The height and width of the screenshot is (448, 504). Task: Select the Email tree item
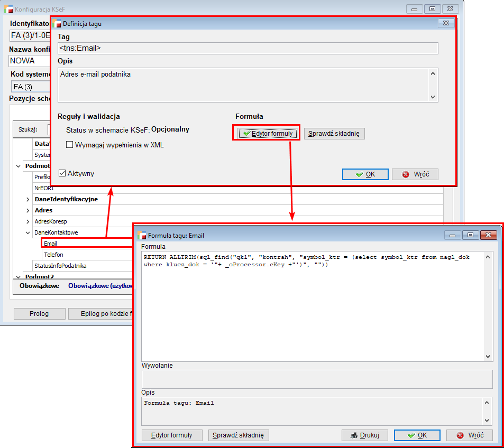coord(51,244)
